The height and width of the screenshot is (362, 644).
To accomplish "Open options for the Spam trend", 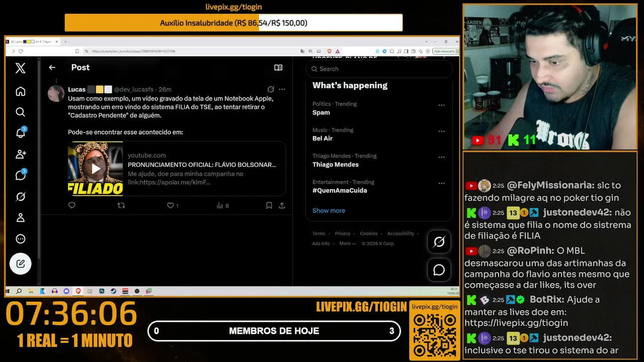I will [x=441, y=105].
